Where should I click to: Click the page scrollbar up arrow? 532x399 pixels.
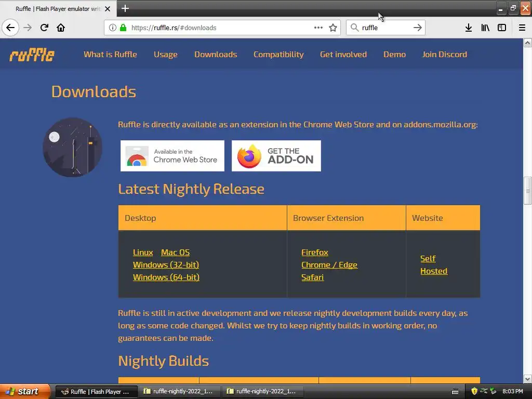tap(528, 43)
